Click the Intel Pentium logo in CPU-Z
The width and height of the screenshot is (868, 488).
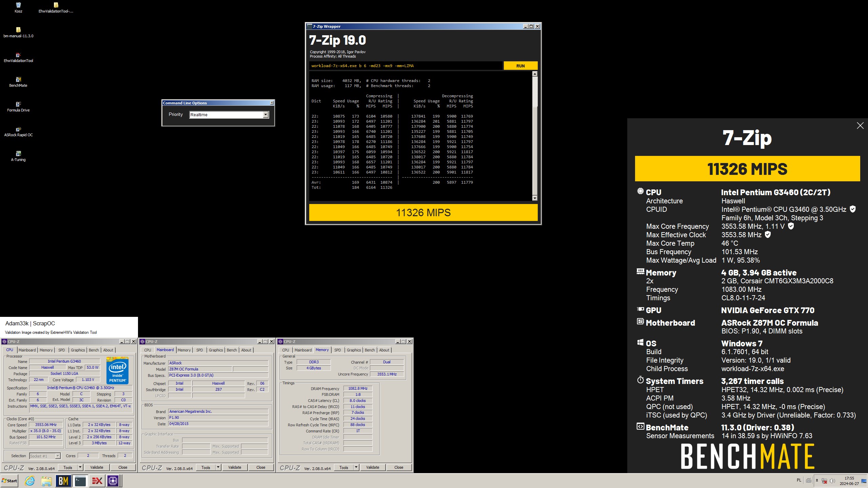117,370
